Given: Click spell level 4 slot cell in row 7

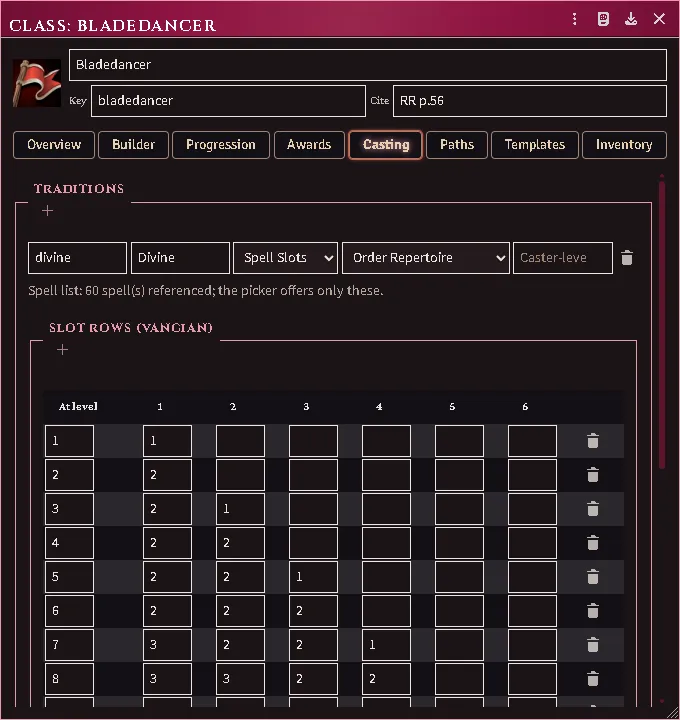Looking at the screenshot, I should tap(386, 645).
